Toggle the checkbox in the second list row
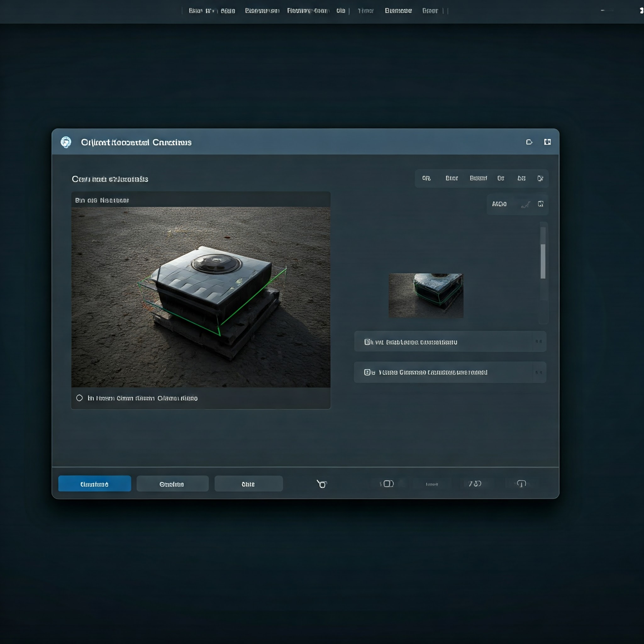 coord(367,372)
